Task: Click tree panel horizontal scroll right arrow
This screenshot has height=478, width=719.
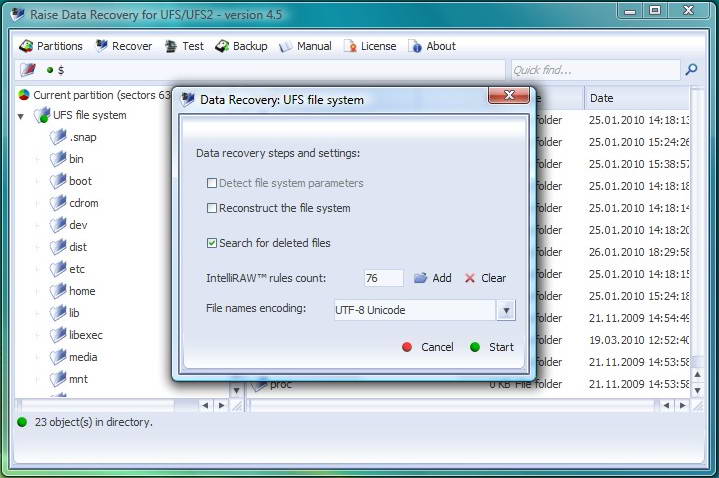Action: point(221,405)
